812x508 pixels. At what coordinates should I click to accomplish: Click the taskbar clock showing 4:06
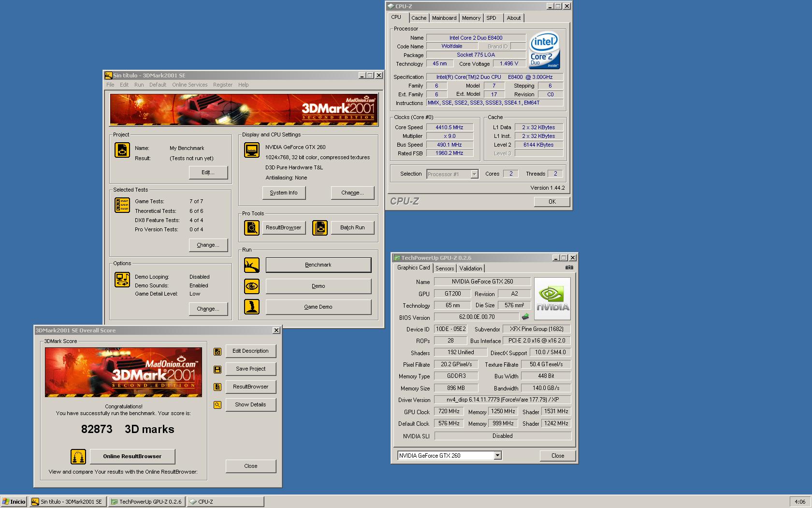click(x=800, y=502)
